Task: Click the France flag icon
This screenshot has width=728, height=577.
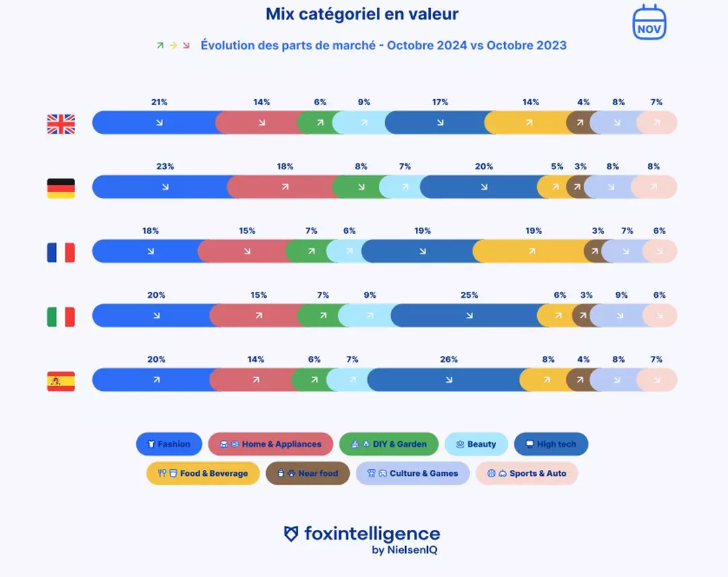Action: pyautogui.click(x=61, y=253)
